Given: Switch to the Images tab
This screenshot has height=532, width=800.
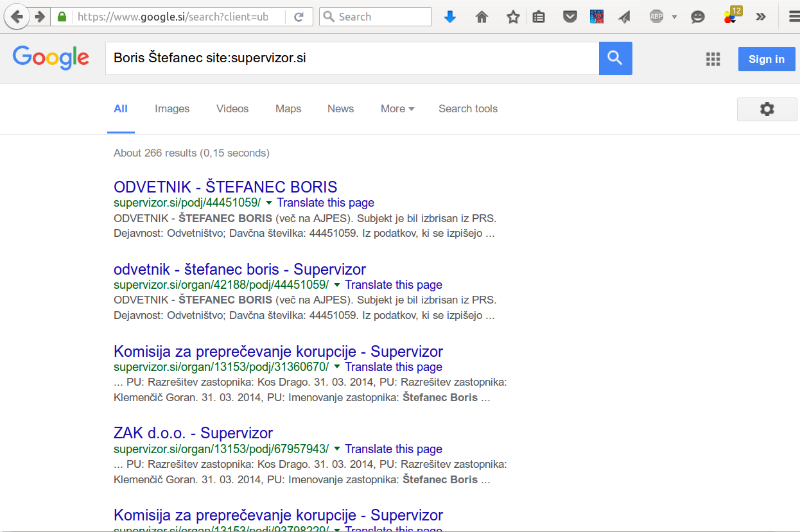Looking at the screenshot, I should coord(172,109).
